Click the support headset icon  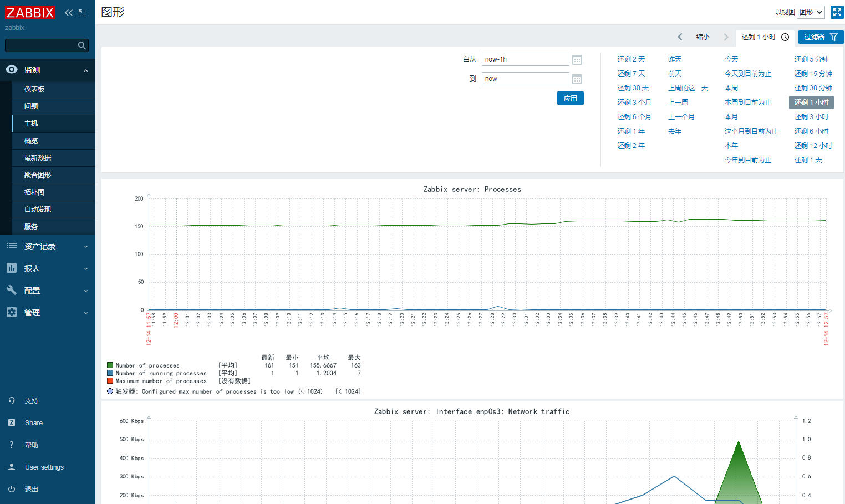[x=12, y=400]
